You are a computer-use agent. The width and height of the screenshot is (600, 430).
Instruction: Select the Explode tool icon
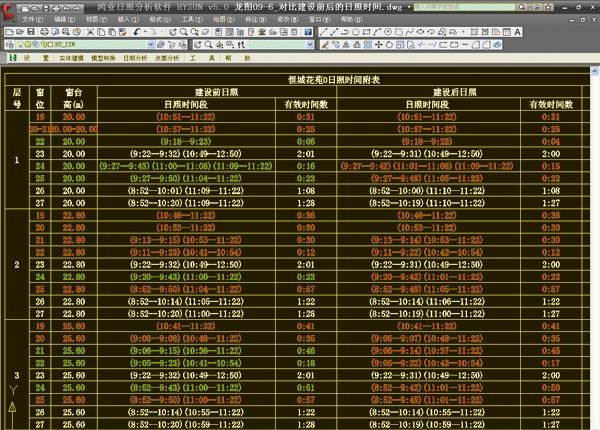coord(497,45)
